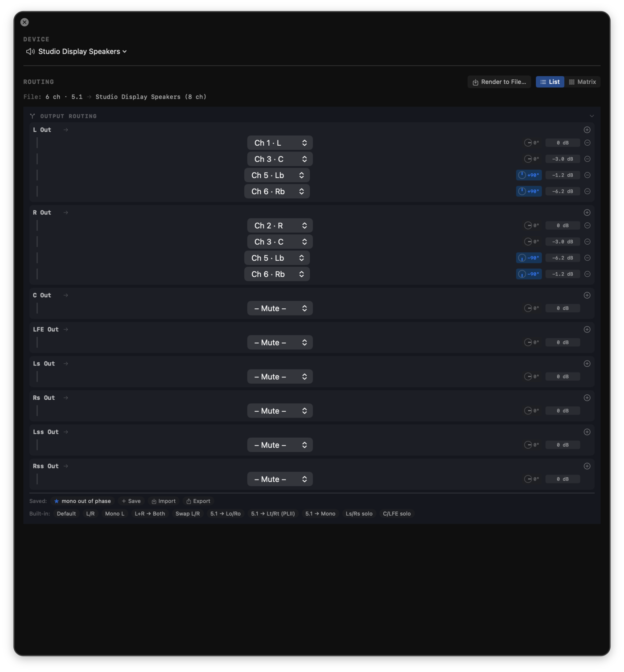Add a source to LFE Out
The height and width of the screenshot is (672, 624).
pos(587,329)
